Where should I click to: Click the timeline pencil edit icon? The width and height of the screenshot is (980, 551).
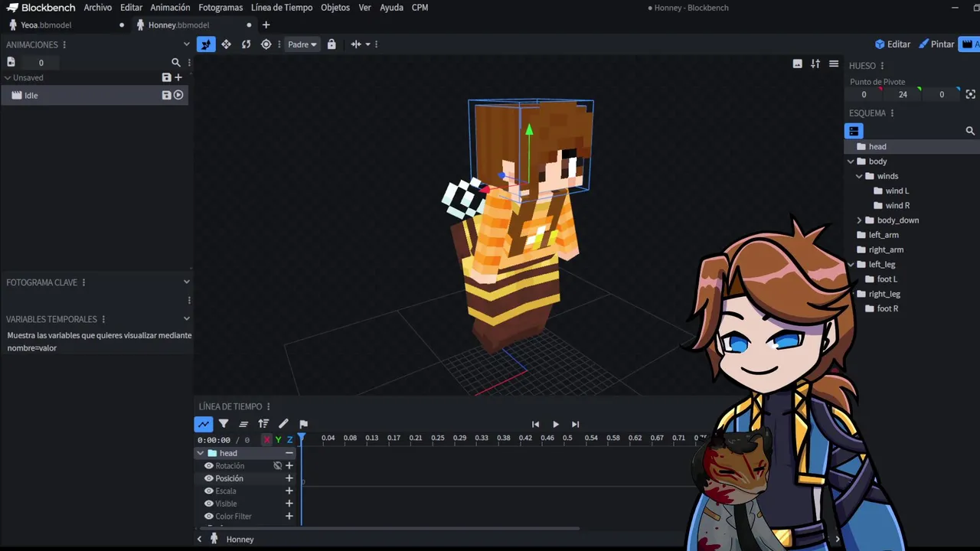[x=283, y=424]
